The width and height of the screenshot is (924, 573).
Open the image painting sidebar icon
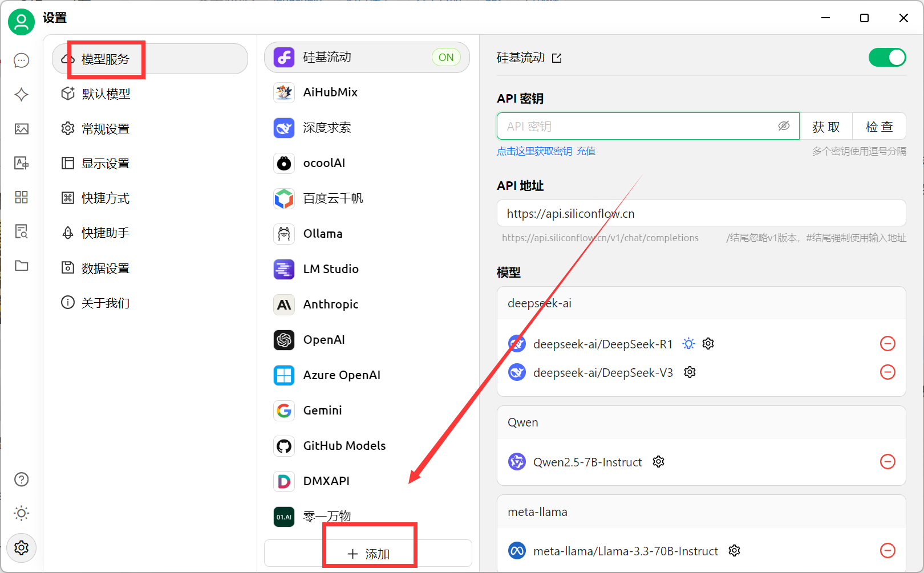click(x=22, y=129)
